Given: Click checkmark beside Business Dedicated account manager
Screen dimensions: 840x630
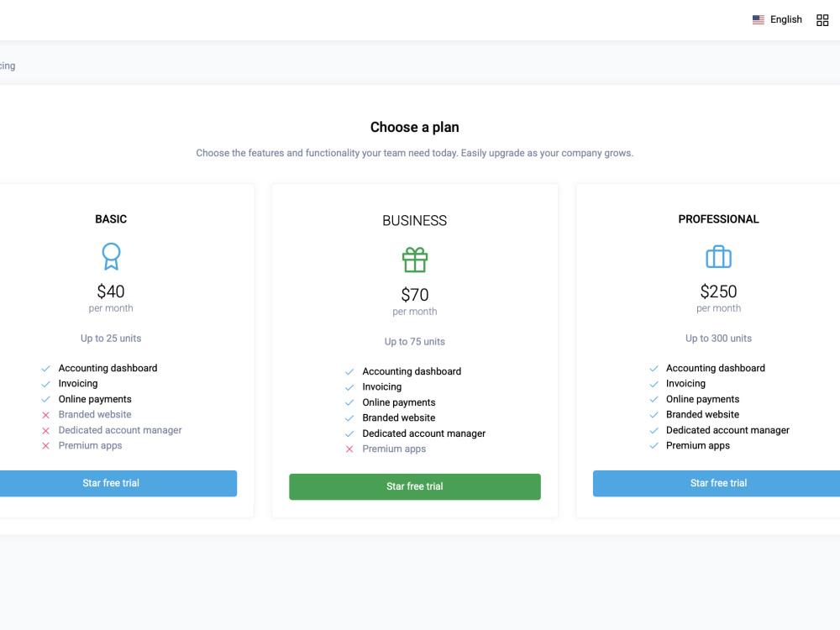Looking at the screenshot, I should pyautogui.click(x=349, y=434).
